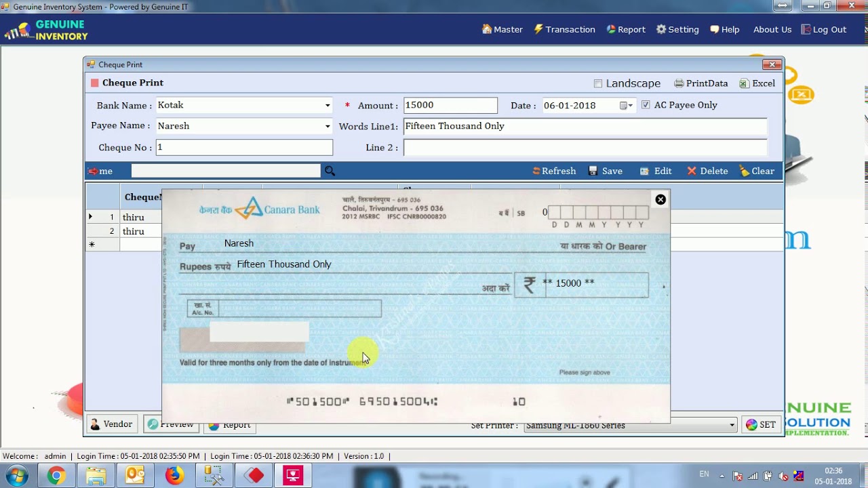The image size is (868, 488).
Task: Click the Clear button
Action: [x=757, y=171]
